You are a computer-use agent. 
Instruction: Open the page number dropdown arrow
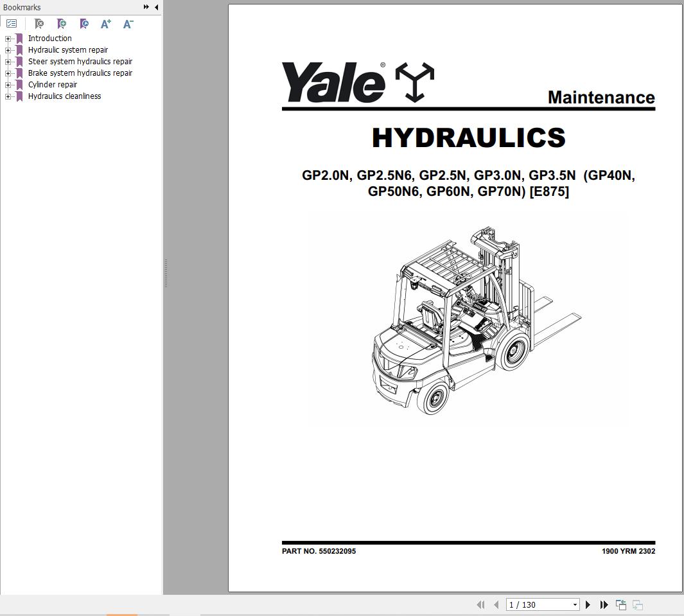(575, 604)
